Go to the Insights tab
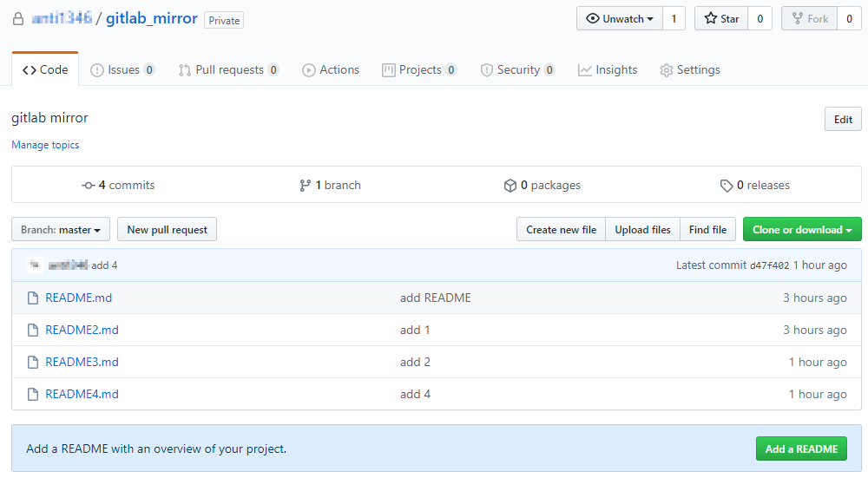The width and height of the screenshot is (868, 478). tap(608, 69)
